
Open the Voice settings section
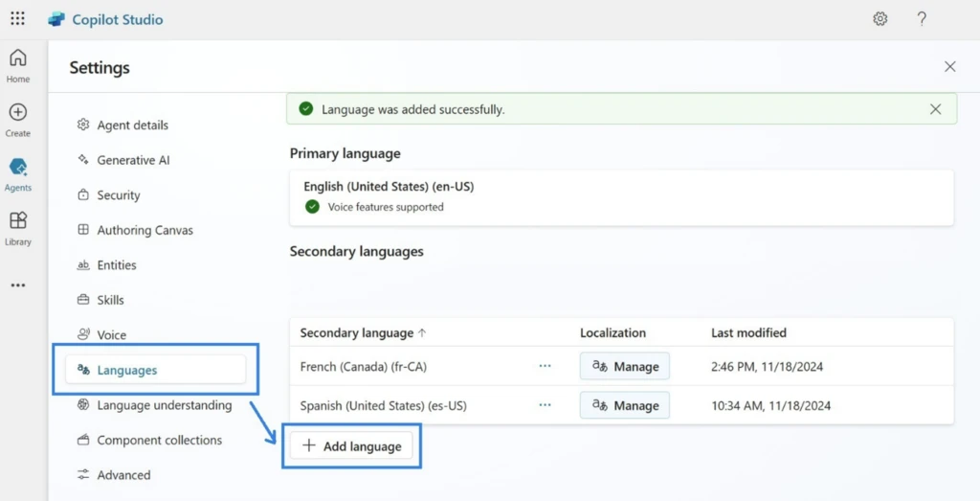(x=111, y=335)
